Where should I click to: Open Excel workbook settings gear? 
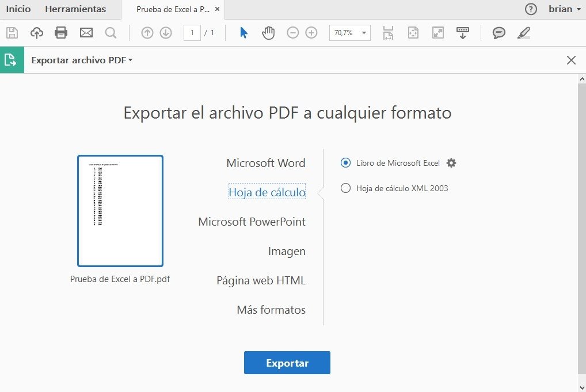(x=451, y=163)
